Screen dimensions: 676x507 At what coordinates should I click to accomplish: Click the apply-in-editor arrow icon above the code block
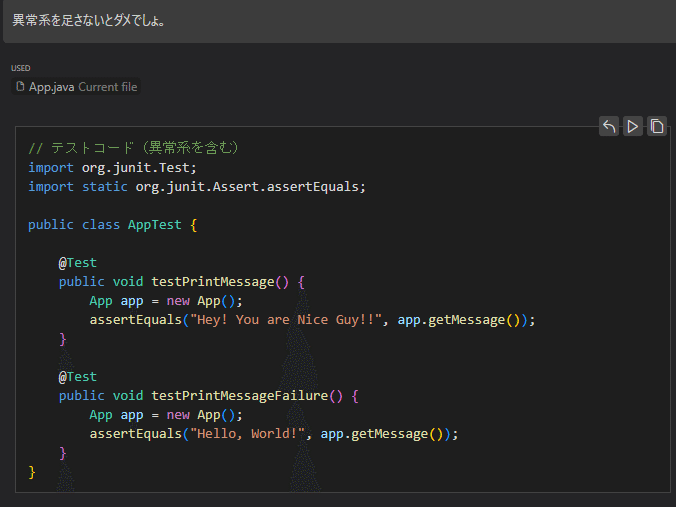[609, 126]
